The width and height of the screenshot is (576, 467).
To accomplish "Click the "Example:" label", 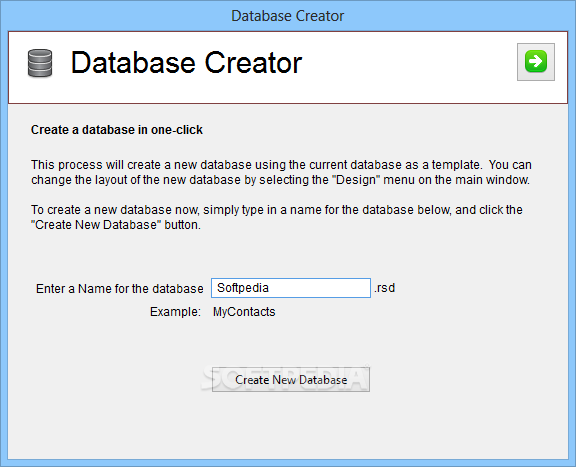I will click(x=175, y=312).
